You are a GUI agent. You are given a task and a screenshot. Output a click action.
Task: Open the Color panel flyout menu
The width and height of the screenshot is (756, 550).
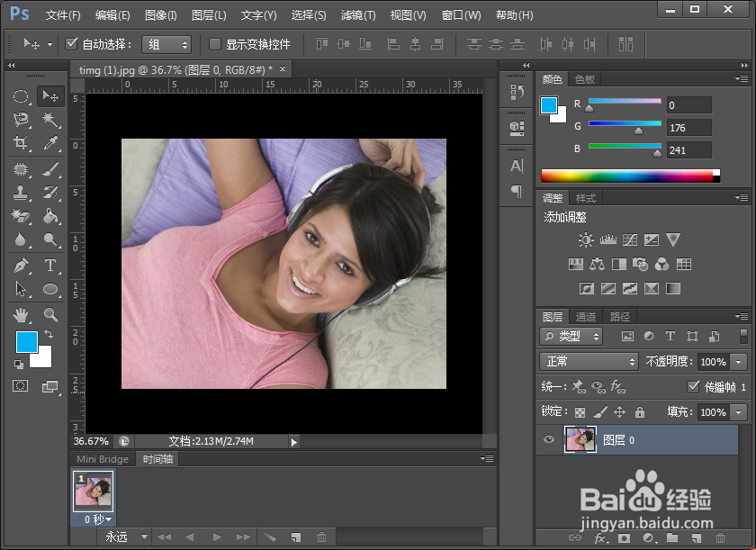[742, 78]
